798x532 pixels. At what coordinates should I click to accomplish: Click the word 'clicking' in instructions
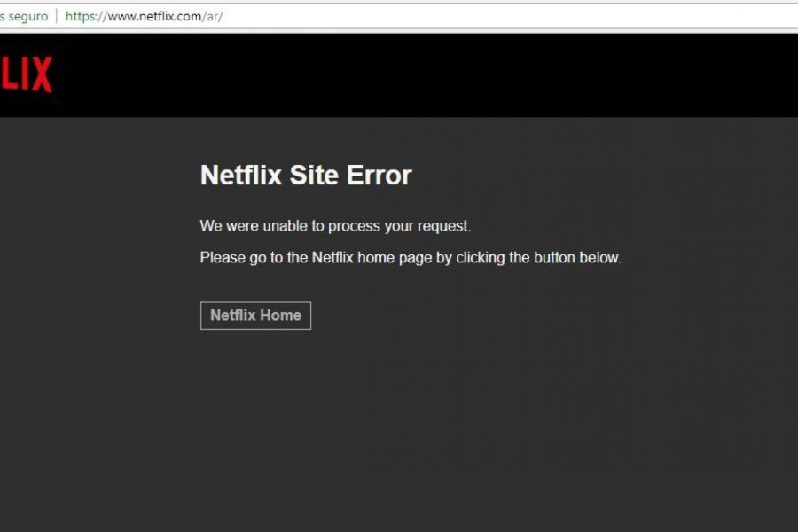pos(481,258)
